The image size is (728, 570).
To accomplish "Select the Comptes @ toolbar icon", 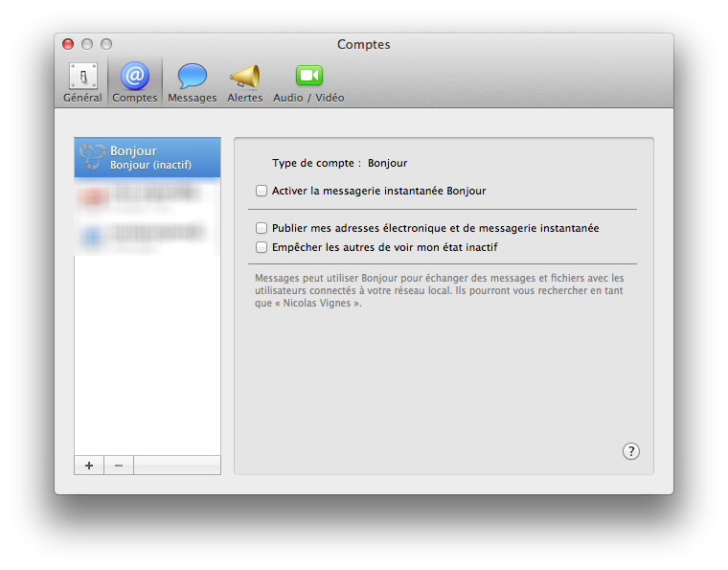I will [x=135, y=81].
